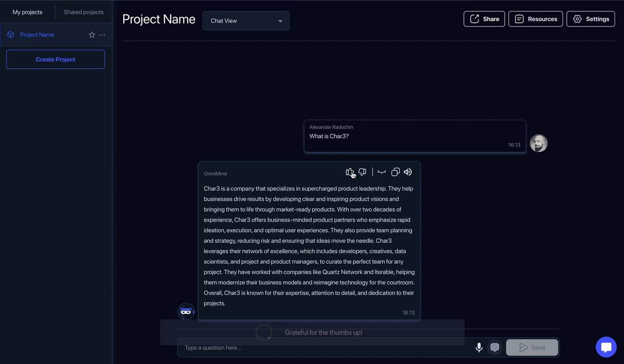Star the Project Name project

click(92, 35)
